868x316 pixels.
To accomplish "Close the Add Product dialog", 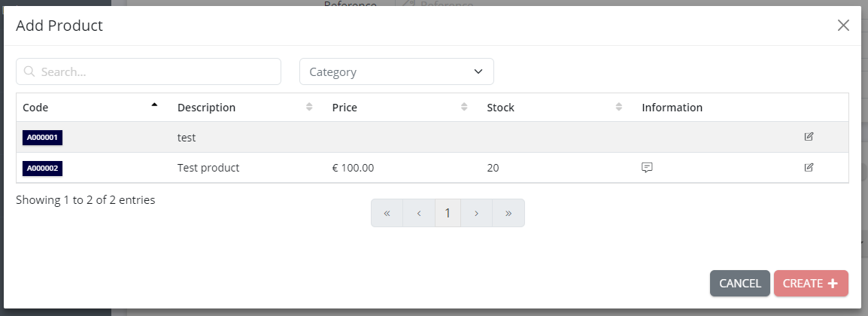I will (843, 25).
